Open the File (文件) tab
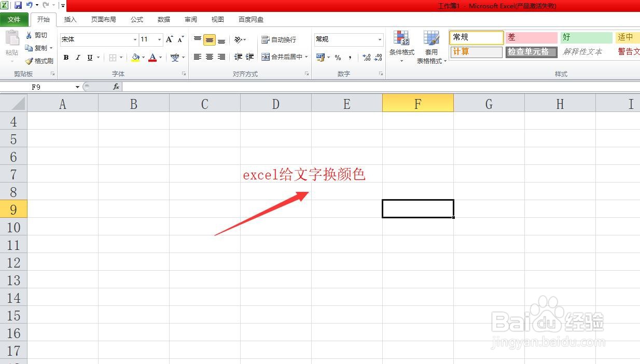This screenshot has height=364, width=640. (15, 19)
